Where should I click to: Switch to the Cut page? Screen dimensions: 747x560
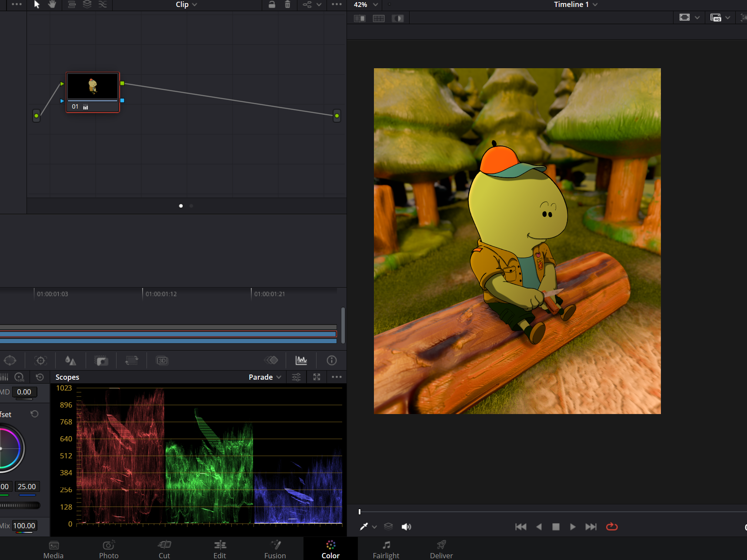click(164, 550)
